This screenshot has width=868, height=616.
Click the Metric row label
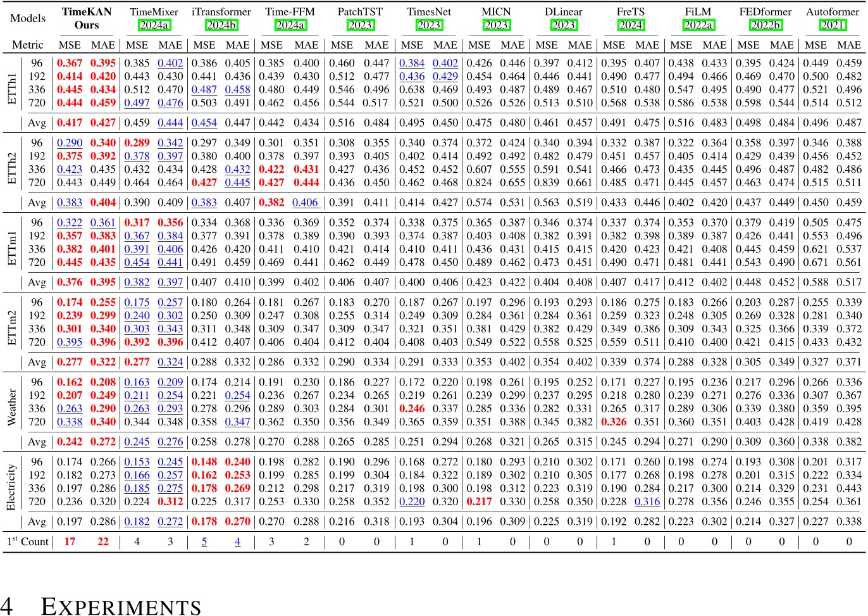[x=28, y=45]
